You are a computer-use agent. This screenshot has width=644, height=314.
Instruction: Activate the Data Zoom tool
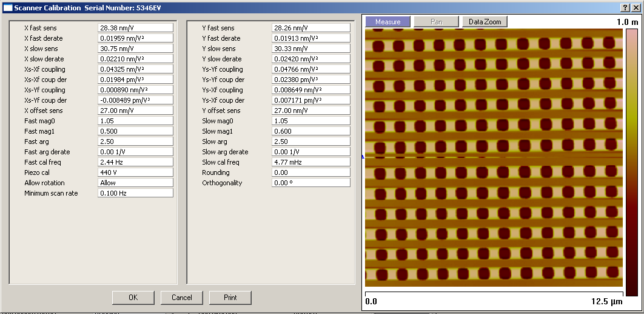(x=485, y=22)
